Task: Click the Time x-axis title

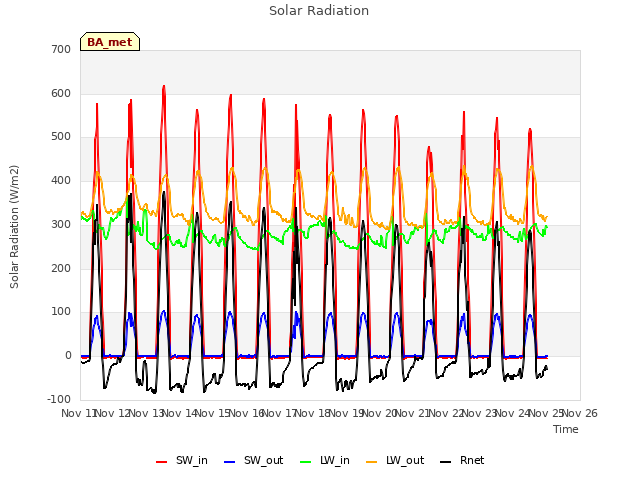Action: click(566, 429)
